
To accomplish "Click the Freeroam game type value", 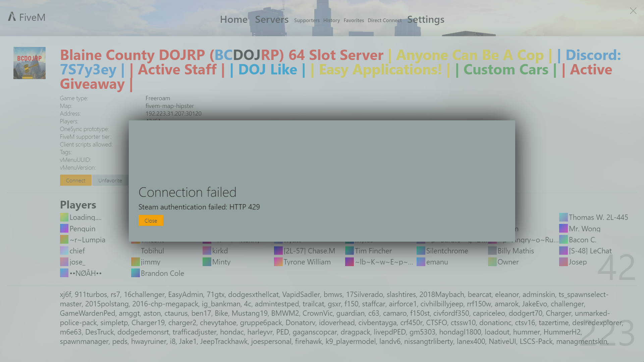I will pyautogui.click(x=158, y=98).
